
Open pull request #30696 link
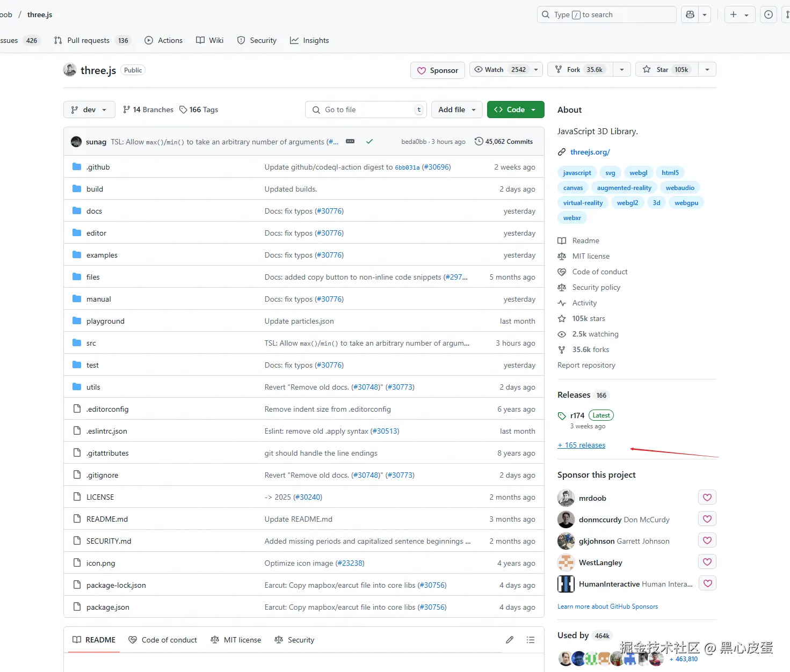[x=436, y=167]
